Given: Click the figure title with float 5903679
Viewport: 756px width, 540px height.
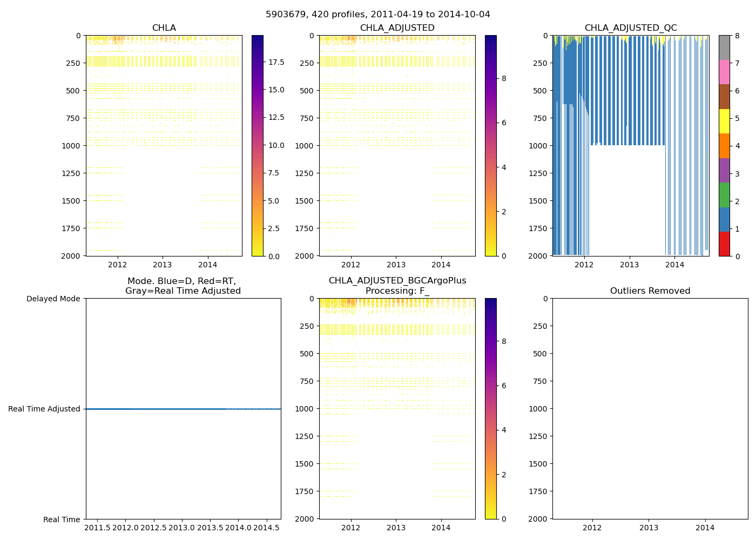Looking at the screenshot, I should pos(378,15).
